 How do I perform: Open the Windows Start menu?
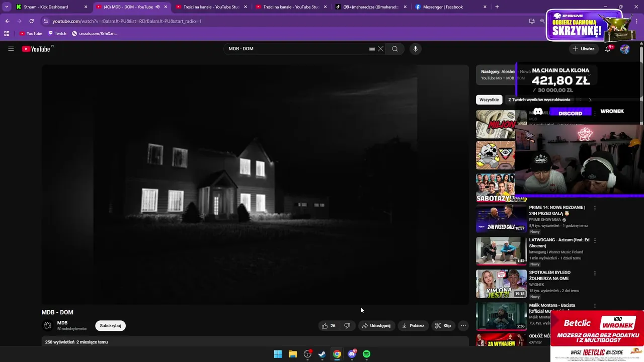(278, 354)
